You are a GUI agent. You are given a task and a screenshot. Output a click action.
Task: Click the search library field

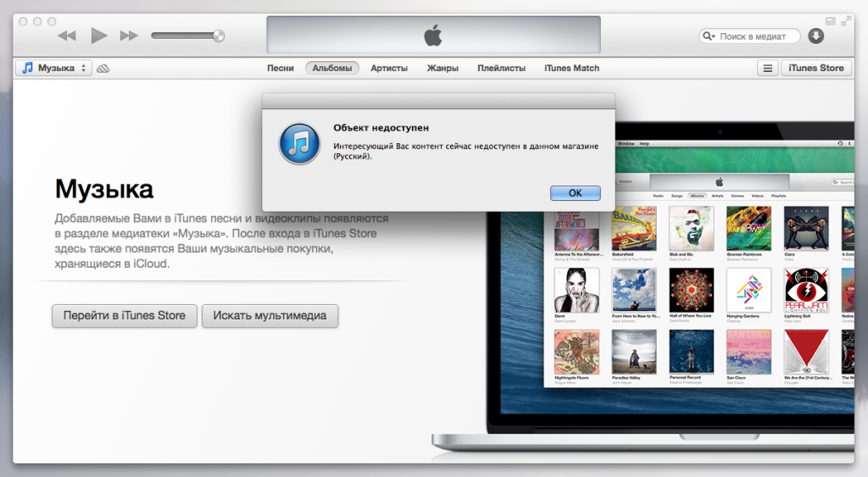tap(749, 36)
